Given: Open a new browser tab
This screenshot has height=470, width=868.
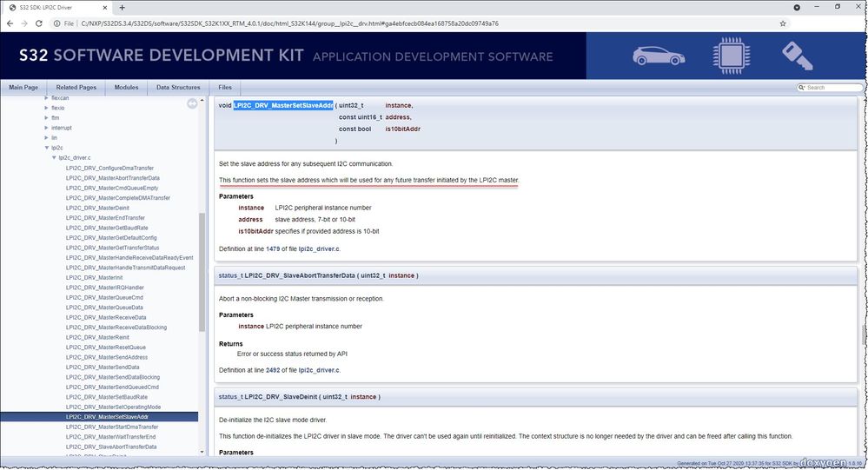Looking at the screenshot, I should click(122, 7).
